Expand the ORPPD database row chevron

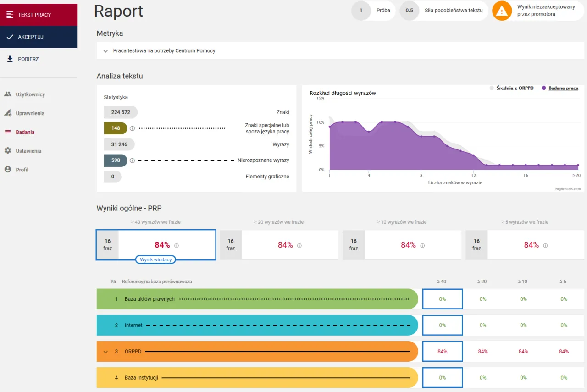pyautogui.click(x=105, y=352)
